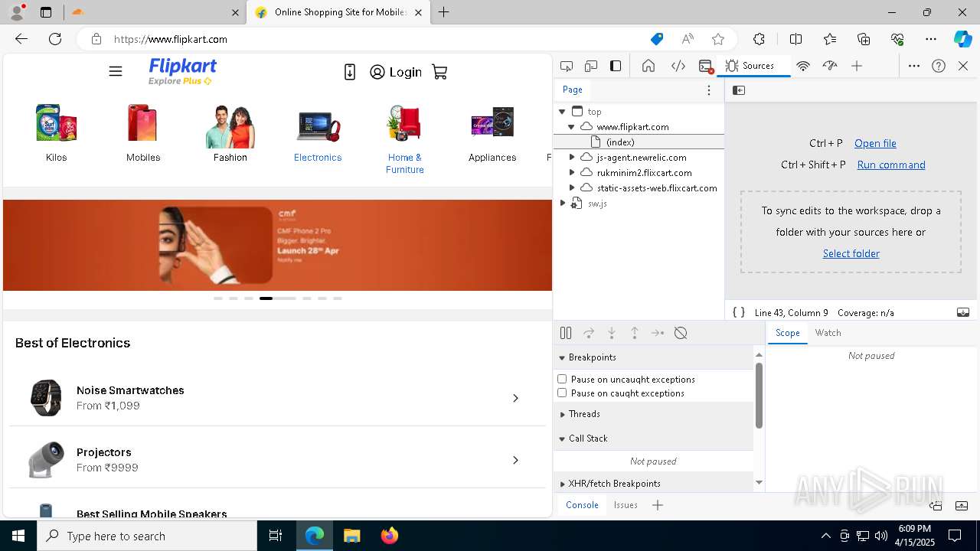Open Customize and control DevTools menu

914,66
